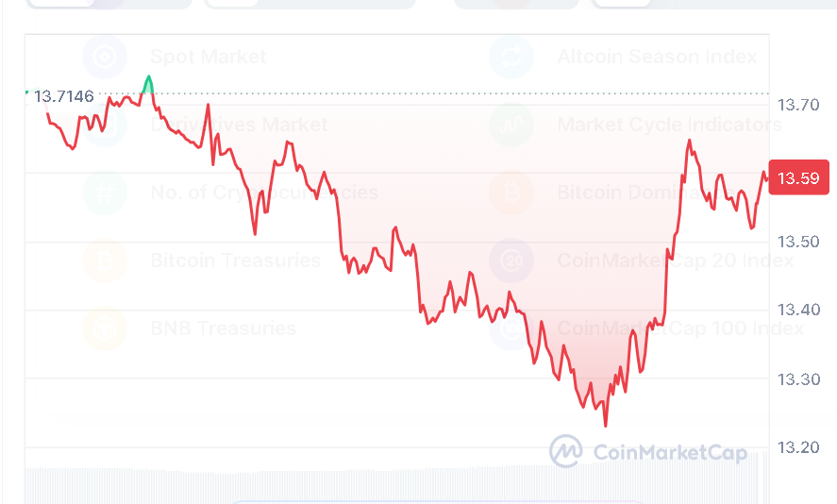Click the hash icon for No. of Cryptocurrencies
This screenshot has width=837, height=504.
(x=105, y=193)
